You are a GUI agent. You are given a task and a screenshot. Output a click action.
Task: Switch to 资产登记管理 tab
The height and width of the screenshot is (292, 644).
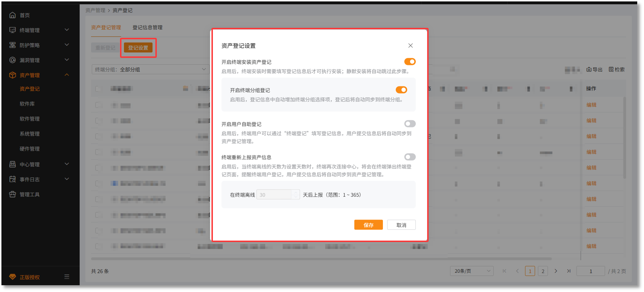[106, 27]
